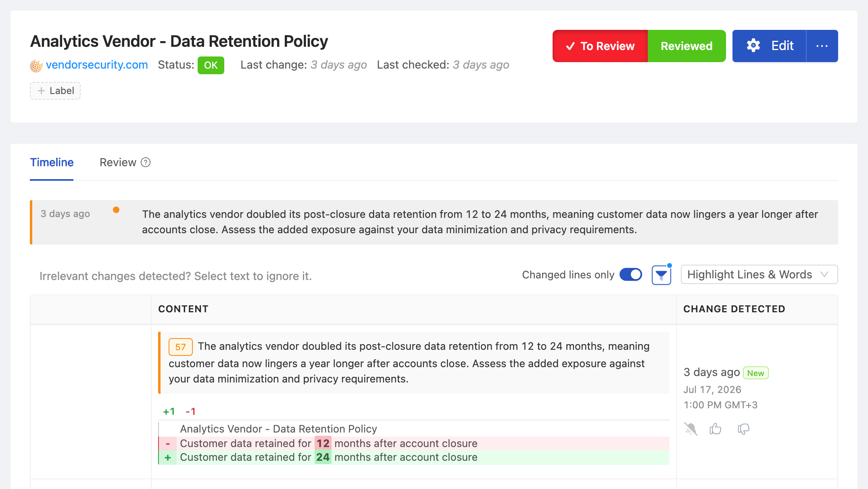Add a Label to this monitor
The width and height of the screenshot is (868, 489).
point(55,91)
